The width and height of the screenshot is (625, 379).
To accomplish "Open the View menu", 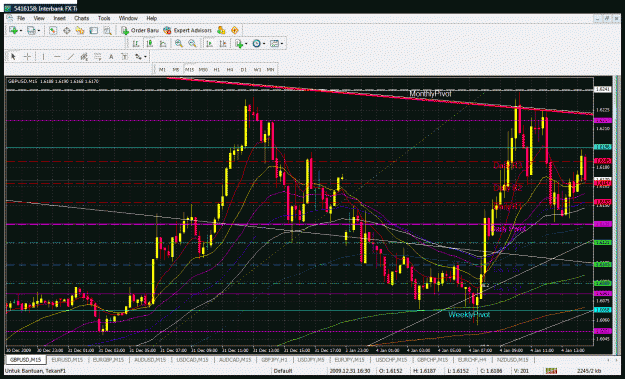I will 39,18.
